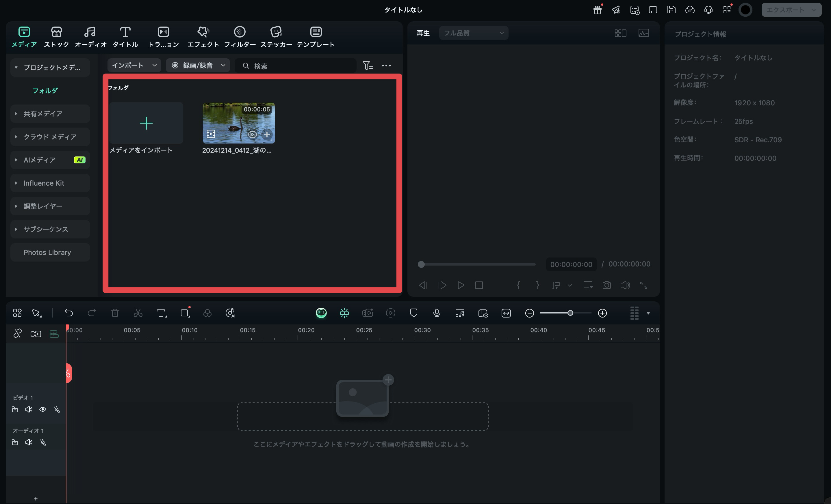Click the zoom in plus circle on timeline
Viewport: 831px width, 504px height.
[602, 313]
